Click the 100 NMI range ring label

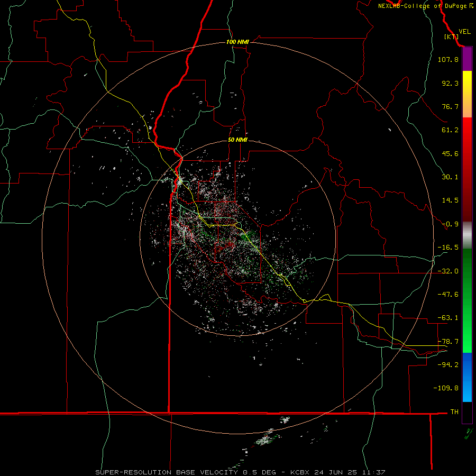point(237,42)
